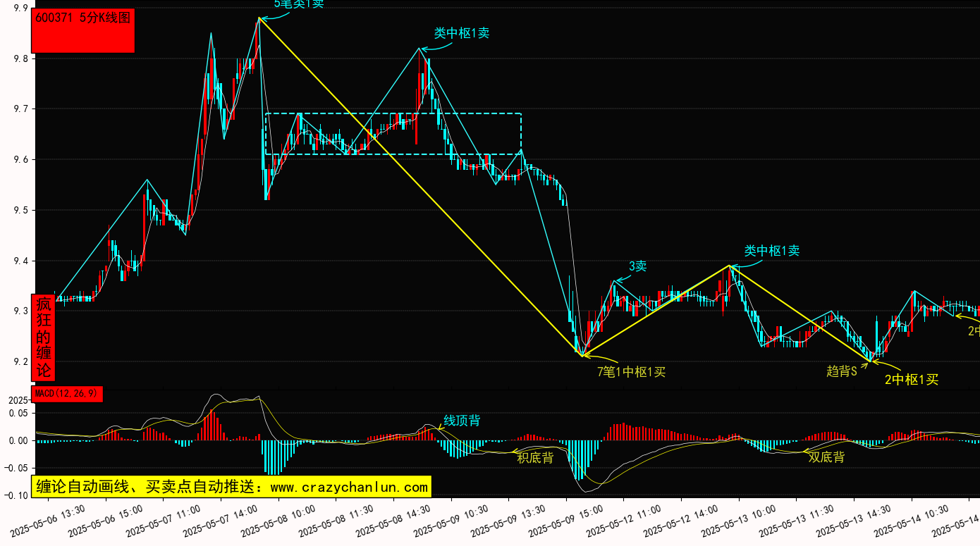The height and width of the screenshot is (546, 980).
Task: Click the 类中枢1卖 label at the 9.82 high
Action: pos(461,33)
